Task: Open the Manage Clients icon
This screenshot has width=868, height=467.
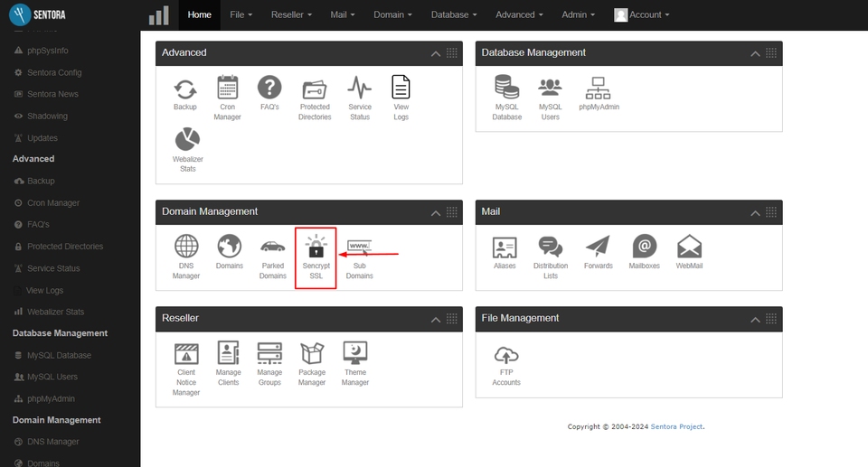Action: click(228, 352)
